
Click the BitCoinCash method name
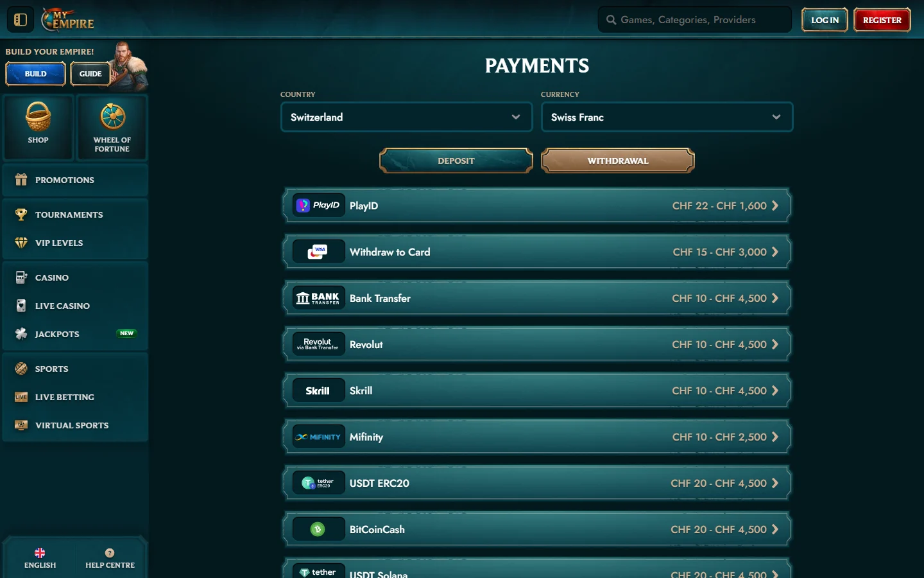pos(377,529)
